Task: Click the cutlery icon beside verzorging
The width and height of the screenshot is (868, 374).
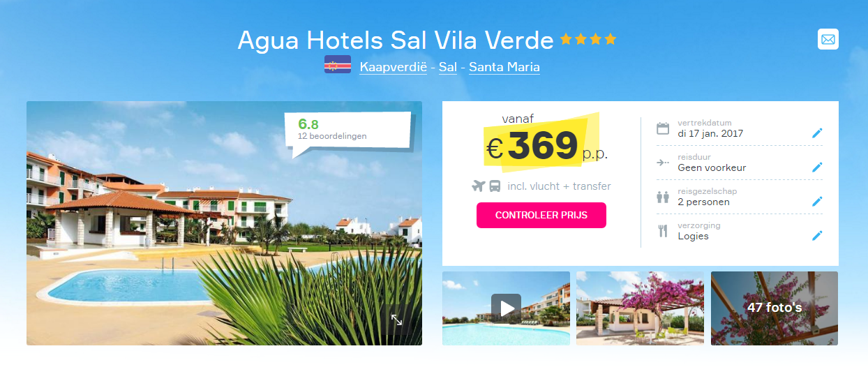Action: pos(663,231)
